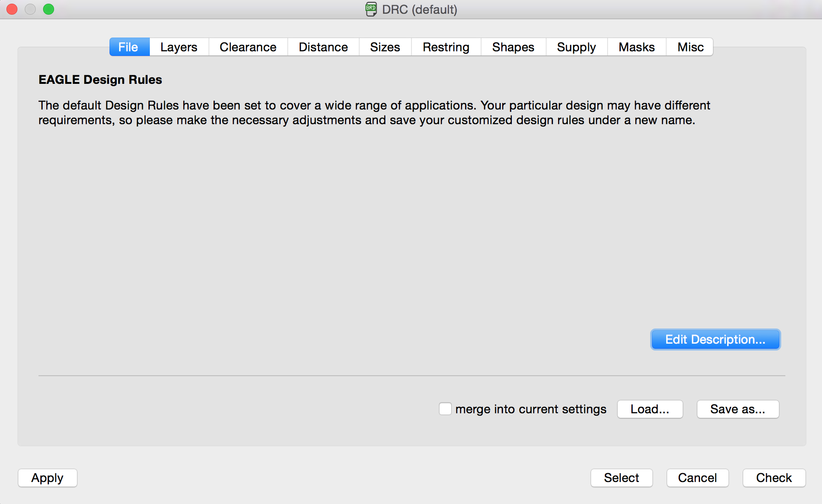The height and width of the screenshot is (504, 822).
Task: Save design rules with Save as
Action: pos(738,409)
